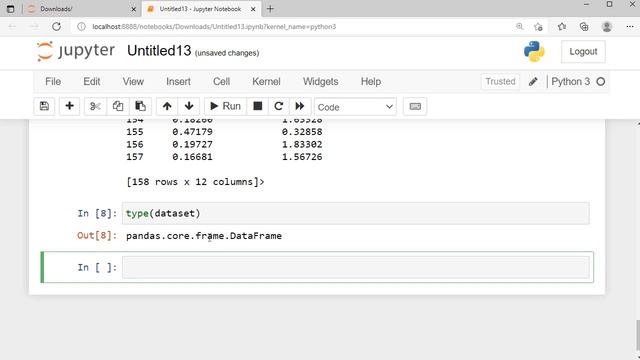The width and height of the screenshot is (640, 360).
Task: Open the Cell menu
Action: [x=221, y=82]
